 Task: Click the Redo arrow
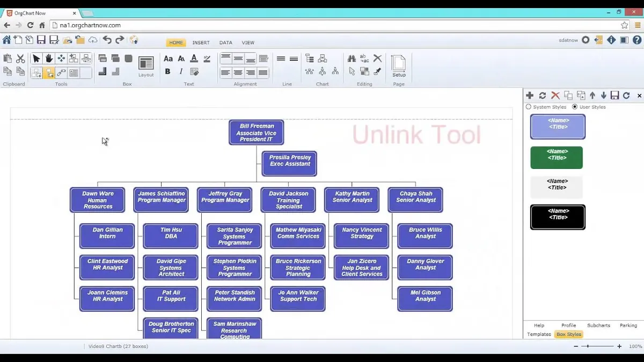[x=120, y=40]
